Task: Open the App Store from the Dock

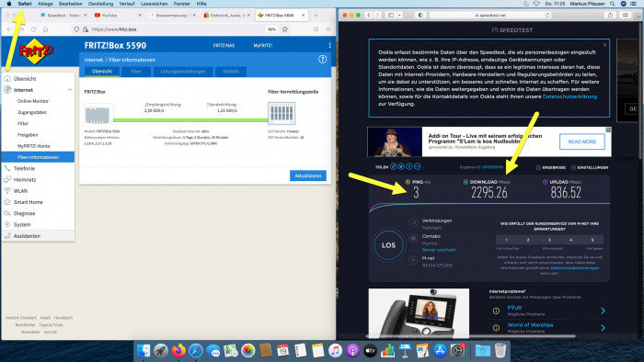Action: pos(440,351)
